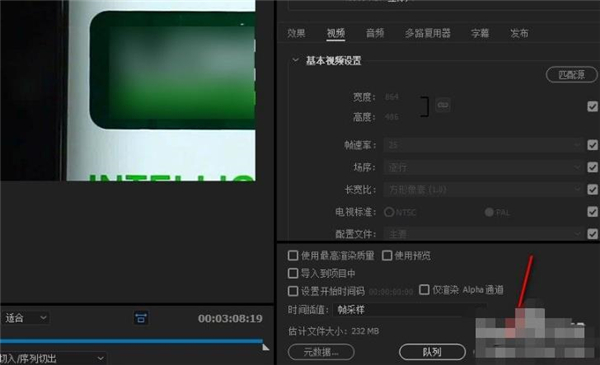Open the 视频 tab
Screen dimensions: 600x365
[336, 33]
